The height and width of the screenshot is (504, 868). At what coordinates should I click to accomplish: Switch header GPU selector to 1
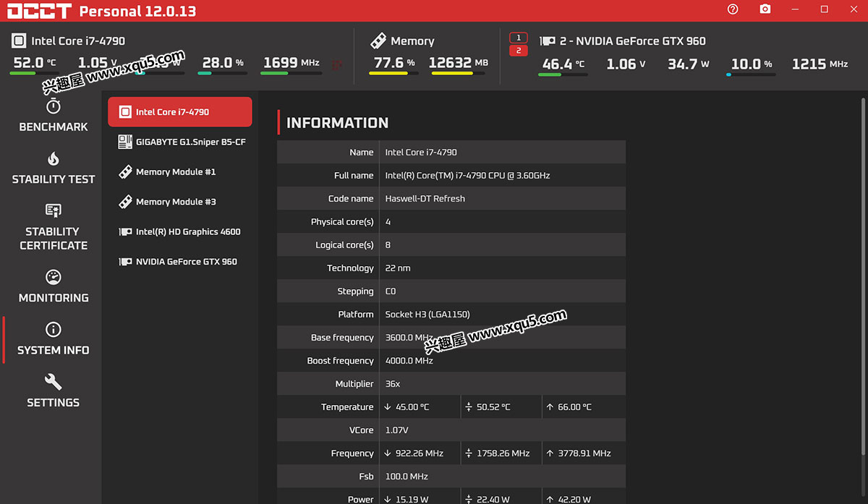[x=519, y=38]
